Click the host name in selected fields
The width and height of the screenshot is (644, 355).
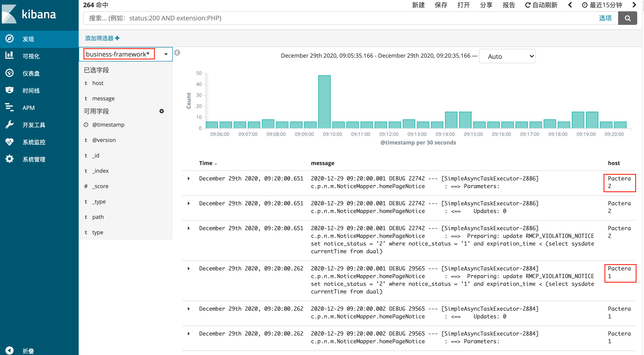[x=98, y=83]
